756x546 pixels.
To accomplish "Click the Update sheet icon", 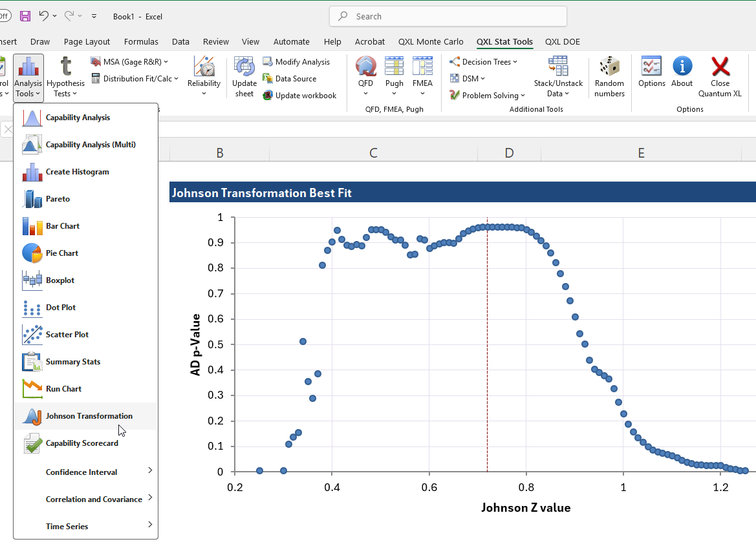I will [x=244, y=74].
